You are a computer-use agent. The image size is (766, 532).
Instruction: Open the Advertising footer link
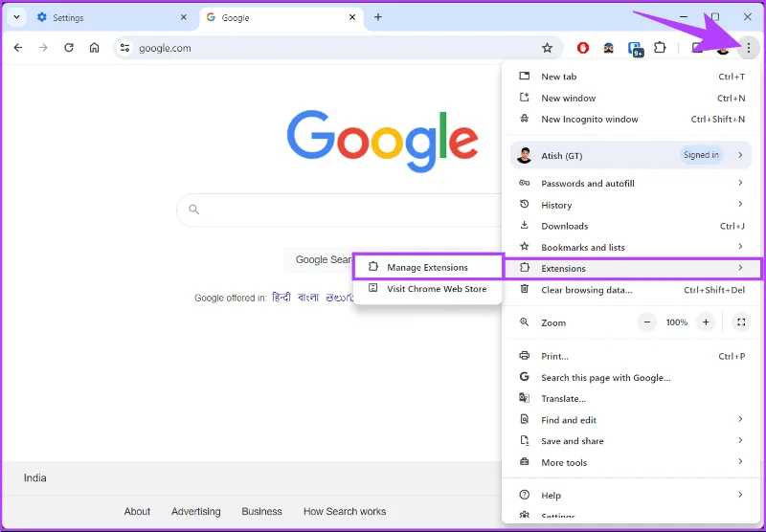click(x=196, y=512)
